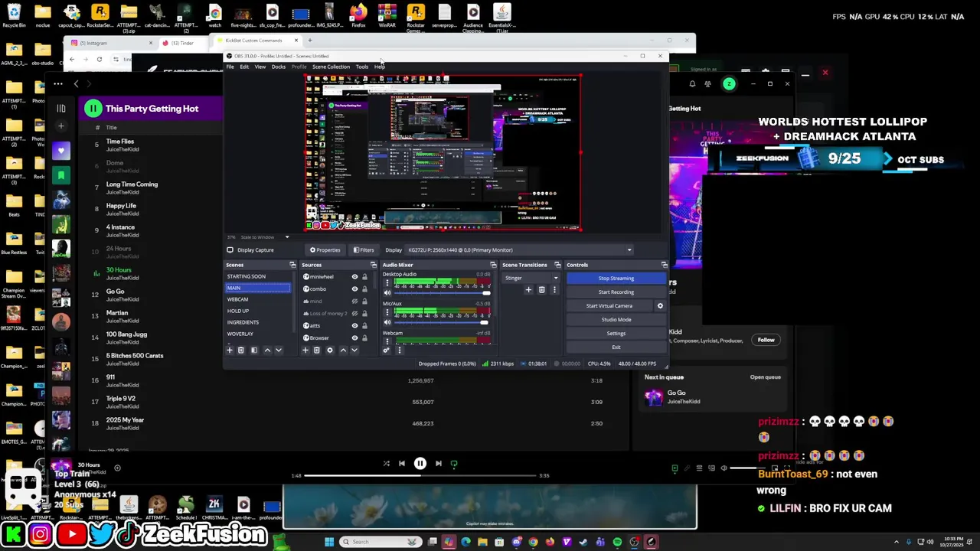The height and width of the screenshot is (551, 980).
Task: Move selected scene down in Scenes panel
Action: [279, 350]
